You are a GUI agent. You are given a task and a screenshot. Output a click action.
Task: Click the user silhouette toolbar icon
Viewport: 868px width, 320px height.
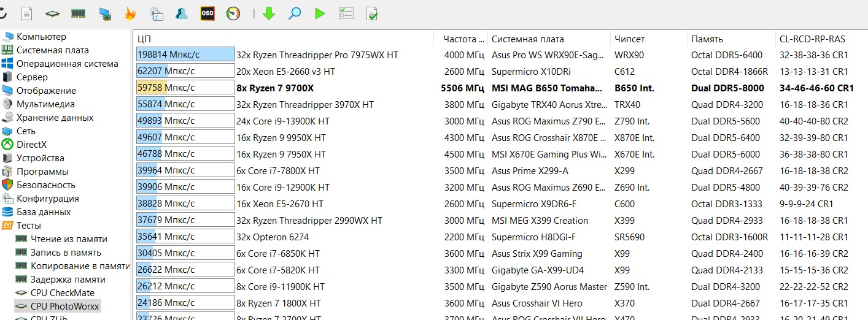click(182, 13)
